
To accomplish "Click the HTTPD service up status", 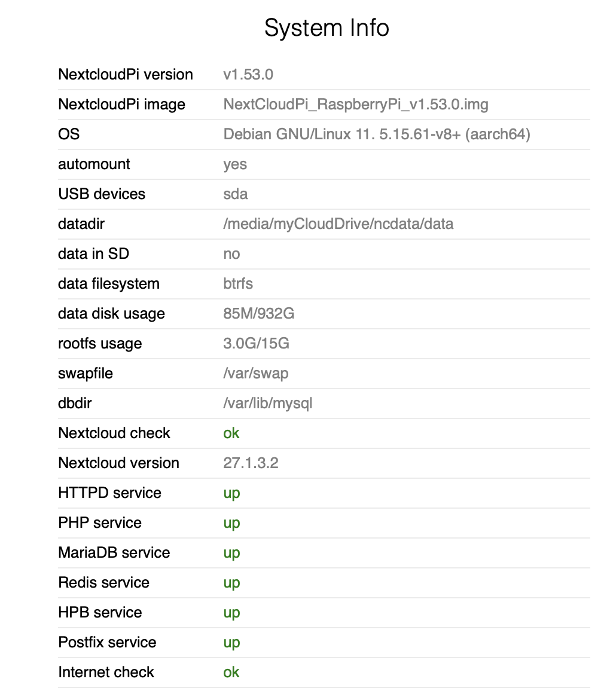I will [x=231, y=494].
